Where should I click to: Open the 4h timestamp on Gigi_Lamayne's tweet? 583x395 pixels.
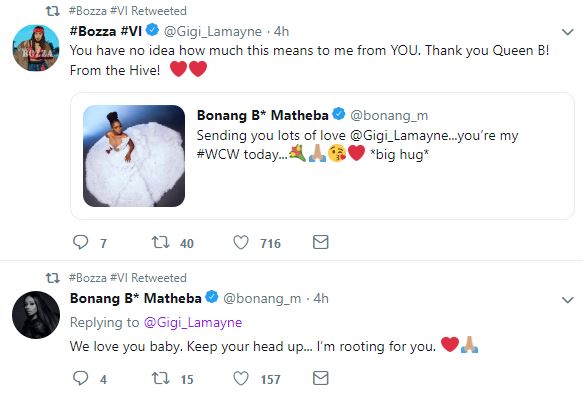coord(281,31)
